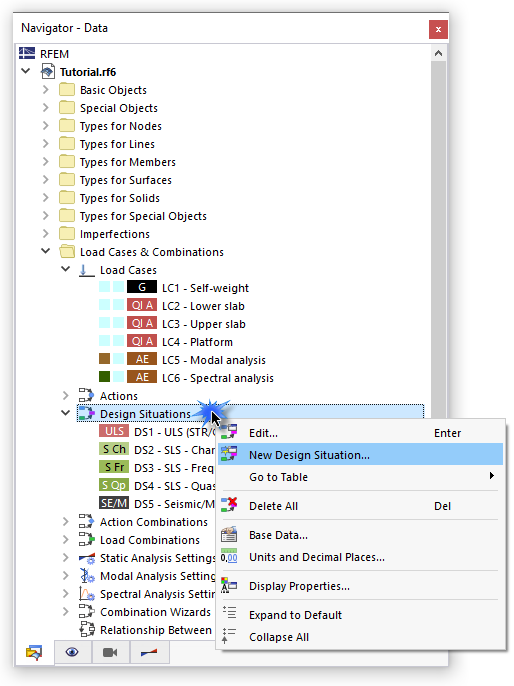
Task: Switch to the Results tab at bottom
Action: click(x=149, y=652)
